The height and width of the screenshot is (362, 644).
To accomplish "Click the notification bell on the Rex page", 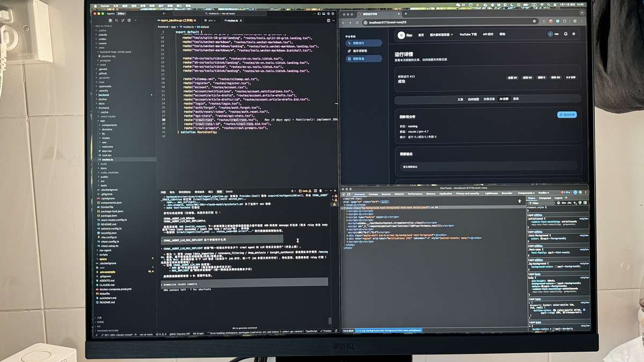I will 566,34.
